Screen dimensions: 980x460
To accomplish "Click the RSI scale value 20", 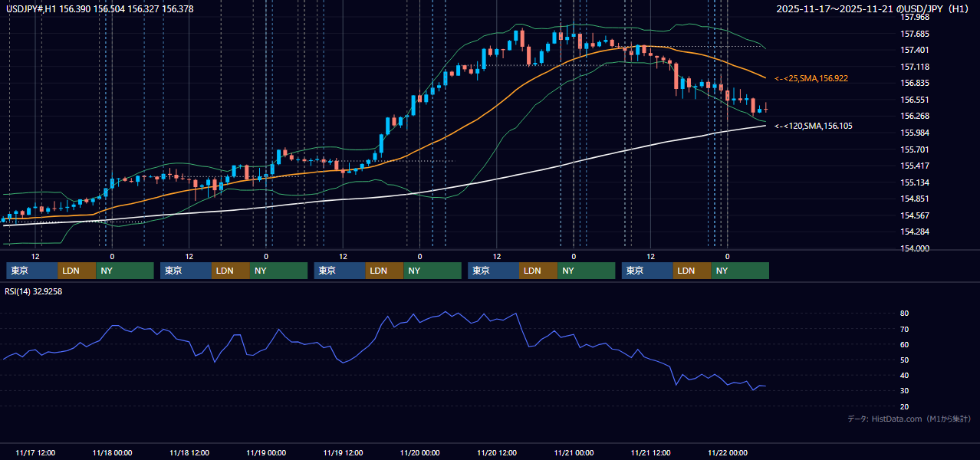I will click(905, 406).
